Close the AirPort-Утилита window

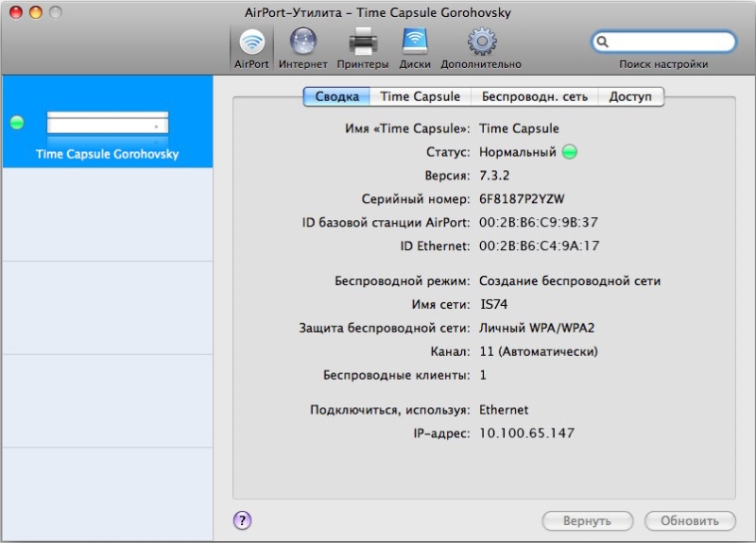(16, 12)
